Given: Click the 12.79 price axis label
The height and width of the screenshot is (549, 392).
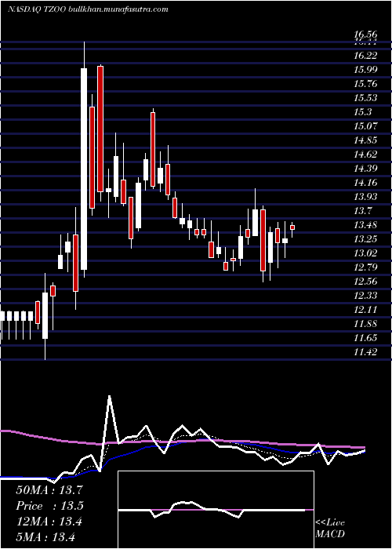Looking at the screenshot, I should 365,267.
